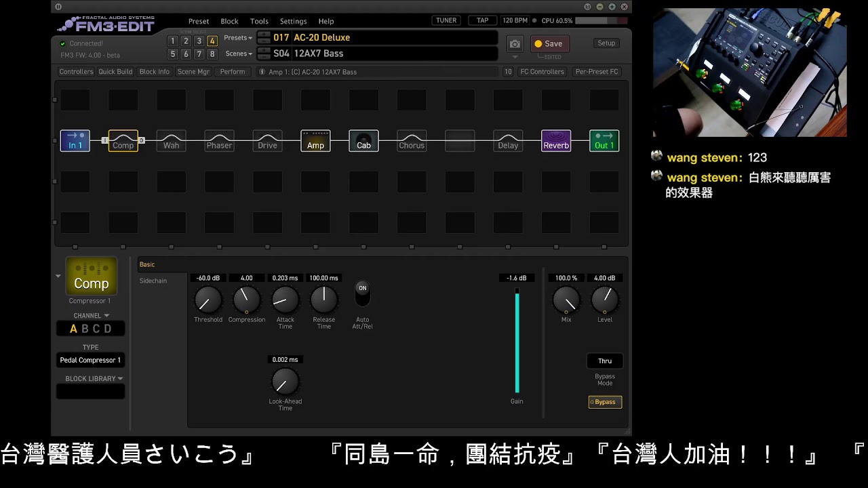Select scene 2 button
This screenshot has height=488, width=868.
[186, 41]
